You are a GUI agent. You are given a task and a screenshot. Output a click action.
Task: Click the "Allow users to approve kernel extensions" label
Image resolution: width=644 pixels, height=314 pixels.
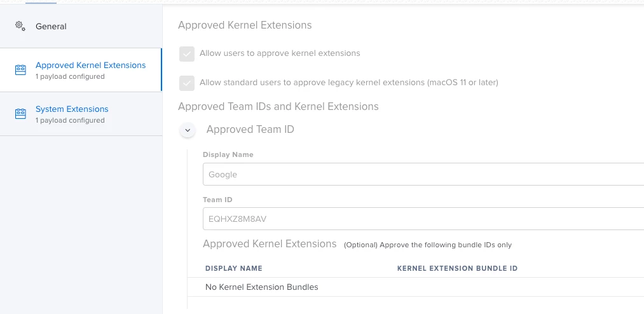point(280,53)
